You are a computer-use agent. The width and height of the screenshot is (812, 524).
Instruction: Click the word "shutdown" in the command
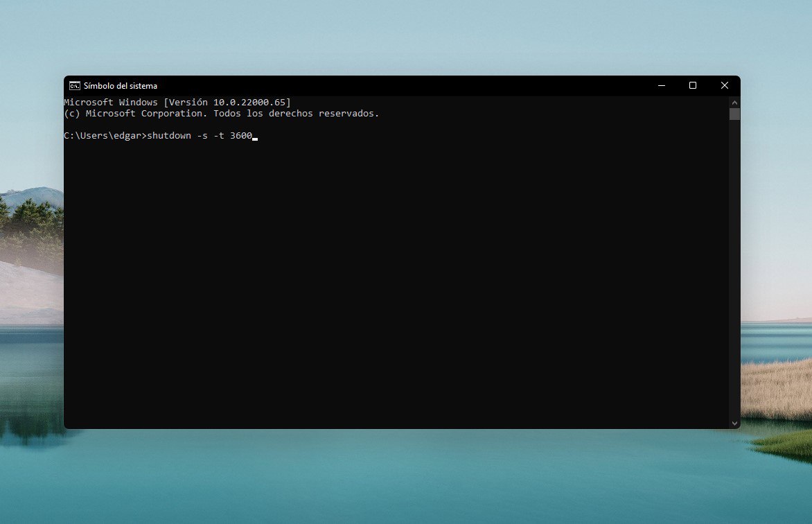(x=169, y=135)
